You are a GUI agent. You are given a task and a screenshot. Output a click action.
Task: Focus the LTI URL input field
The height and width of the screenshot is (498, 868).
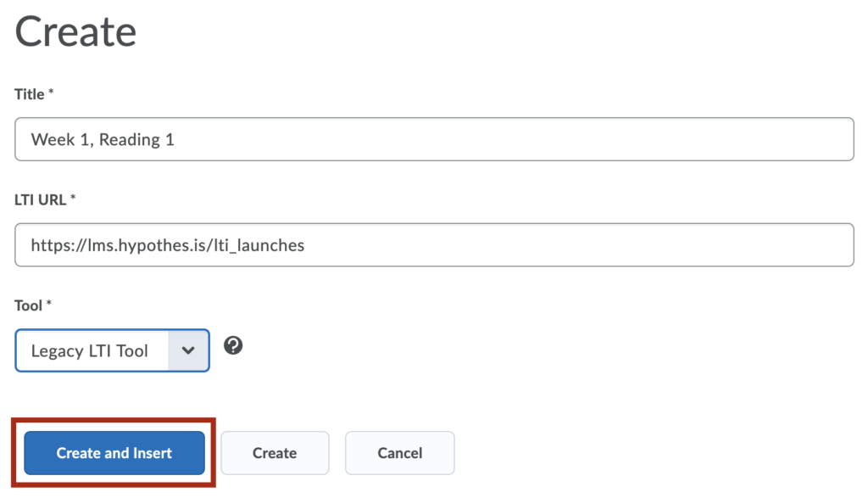pos(435,245)
